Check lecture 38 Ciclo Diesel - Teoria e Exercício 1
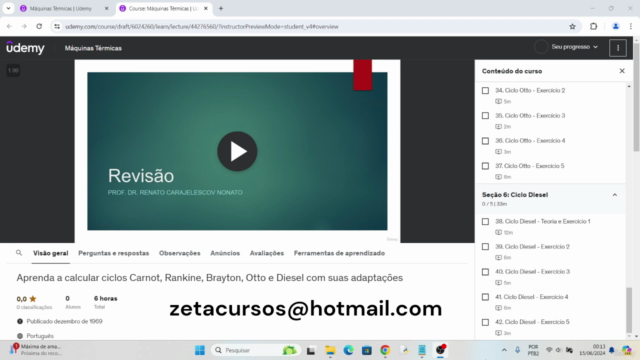This screenshot has width=640, height=360. 485,222
